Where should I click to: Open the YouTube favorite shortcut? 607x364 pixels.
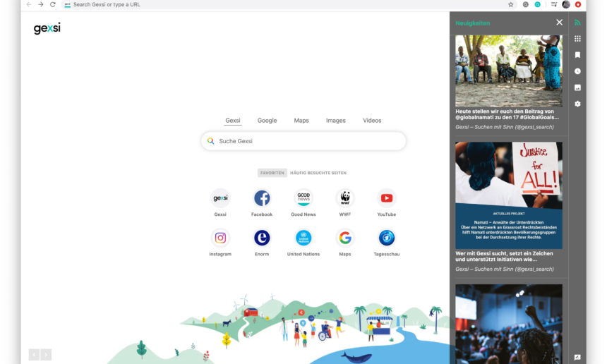click(x=386, y=198)
